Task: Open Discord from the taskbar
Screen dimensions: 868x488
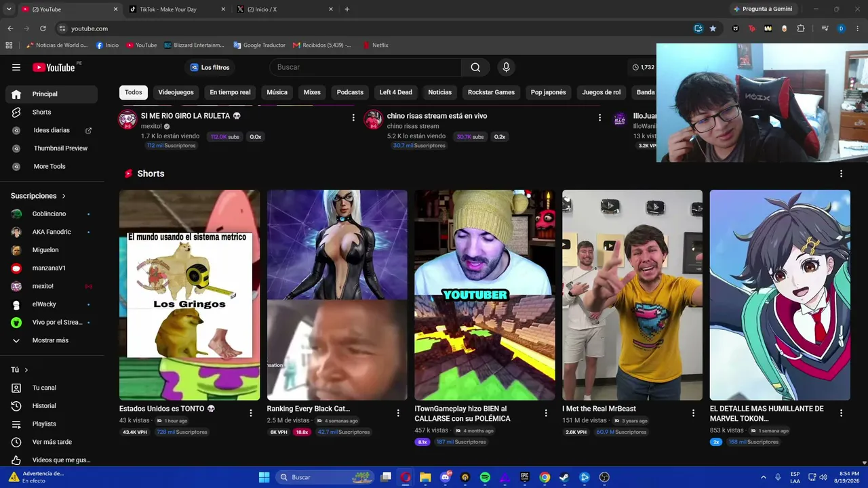Action: (x=446, y=477)
